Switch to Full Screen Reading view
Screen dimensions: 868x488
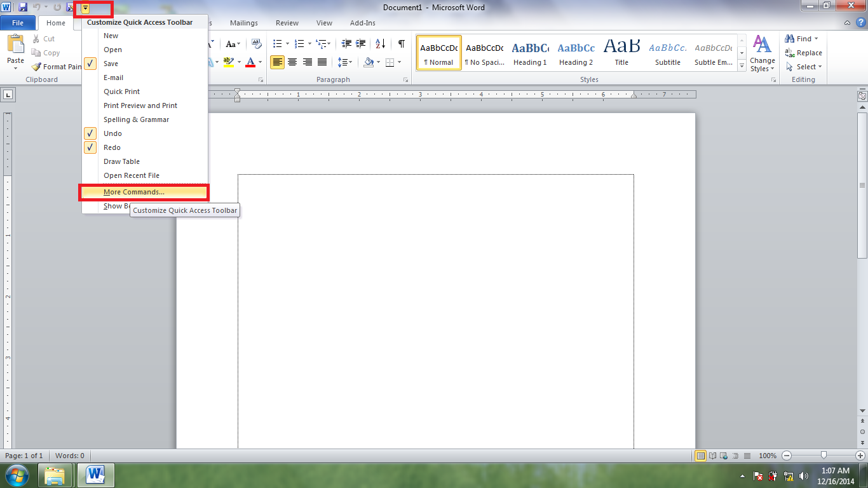pyautogui.click(x=712, y=456)
